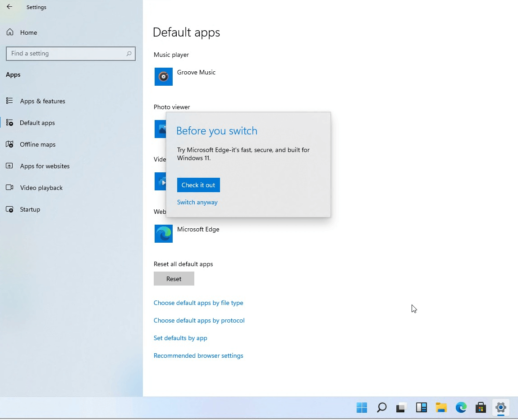Open Choose default apps by file type
Screen dimensions: 518x420
pos(198,303)
